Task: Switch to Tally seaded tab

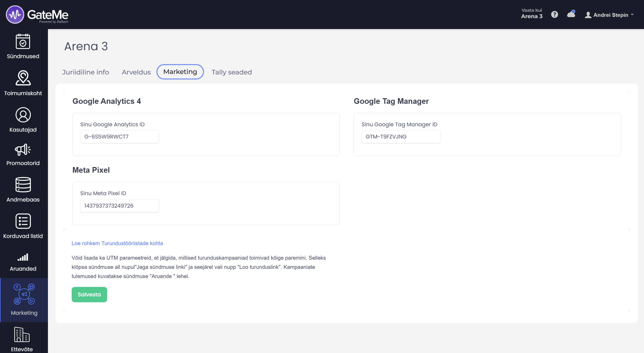Action: (232, 72)
